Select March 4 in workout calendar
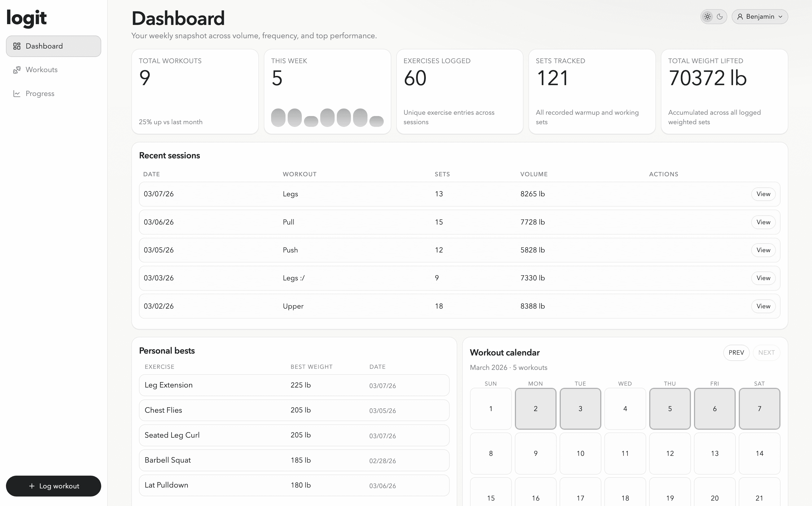The width and height of the screenshot is (812, 506). (x=625, y=409)
